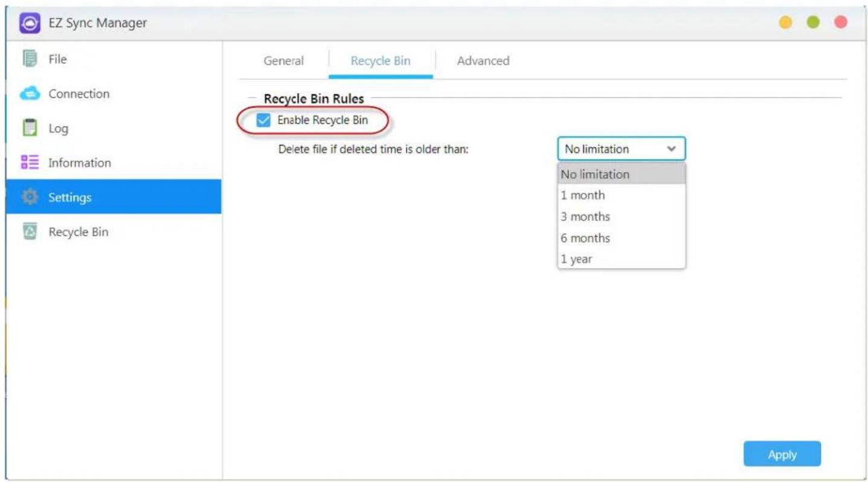Click the Log clipboard icon

tap(30, 128)
